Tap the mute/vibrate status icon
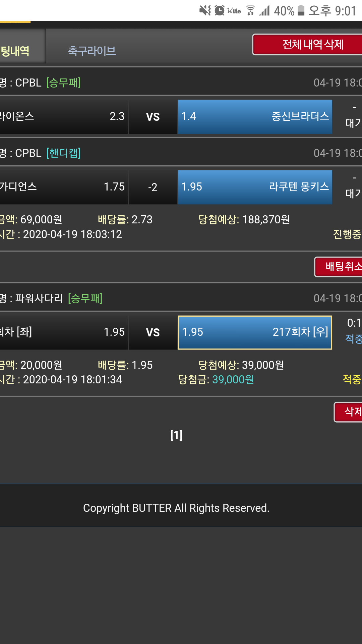 (205, 10)
